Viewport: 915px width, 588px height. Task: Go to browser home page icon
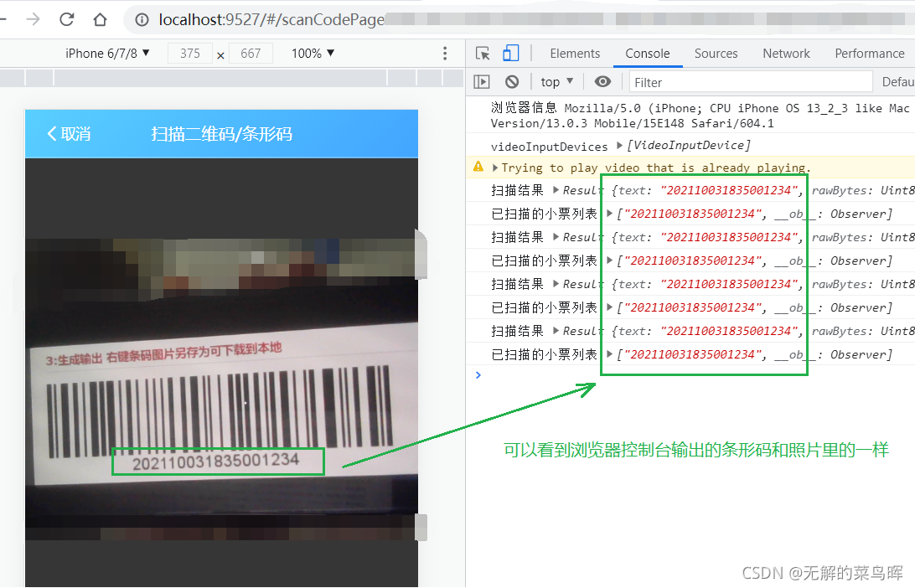point(100,19)
